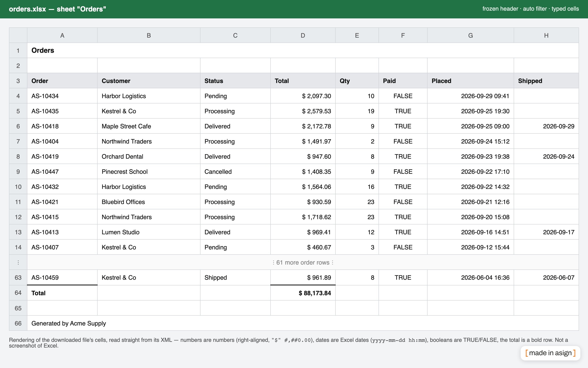
Task: Click Paid FALSE cell for AS-10447
Action: point(403,172)
